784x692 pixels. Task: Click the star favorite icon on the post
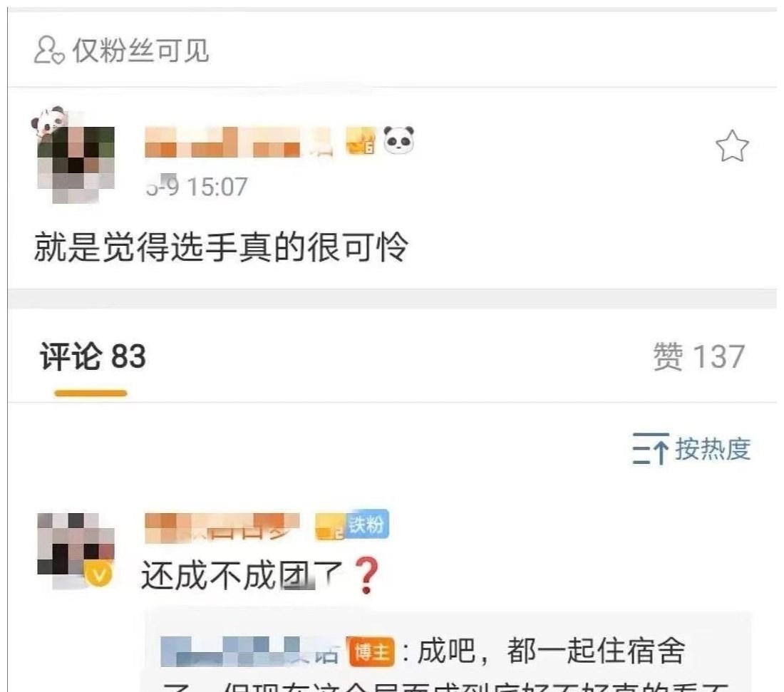point(732,146)
